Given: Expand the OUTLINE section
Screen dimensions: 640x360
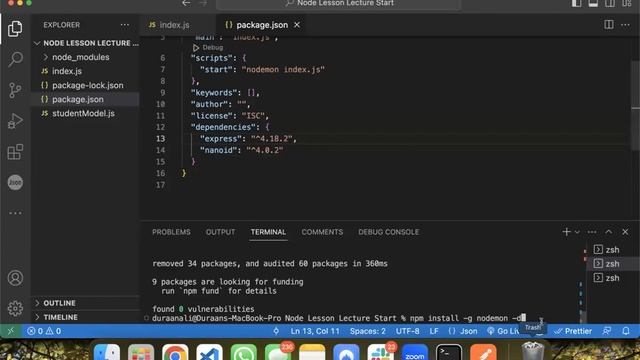Looking at the screenshot, I should point(86,303).
